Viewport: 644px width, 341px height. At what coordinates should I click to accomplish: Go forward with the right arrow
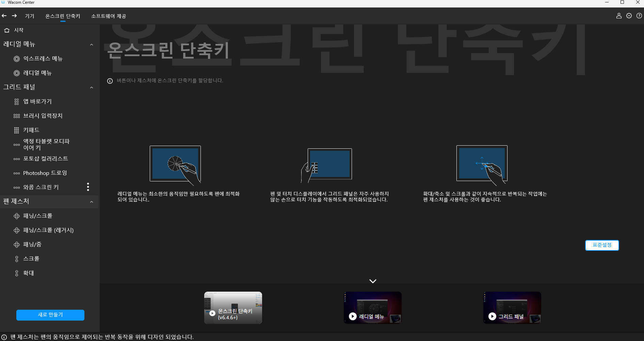coord(14,16)
